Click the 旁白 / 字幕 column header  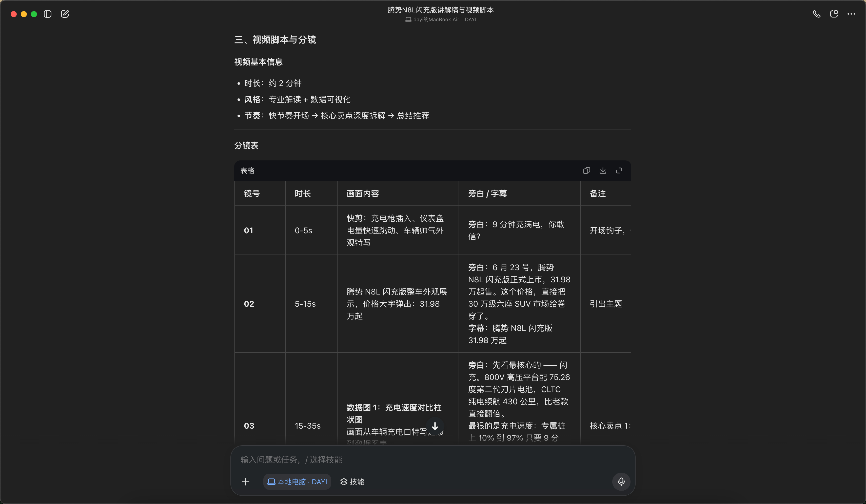(519, 193)
